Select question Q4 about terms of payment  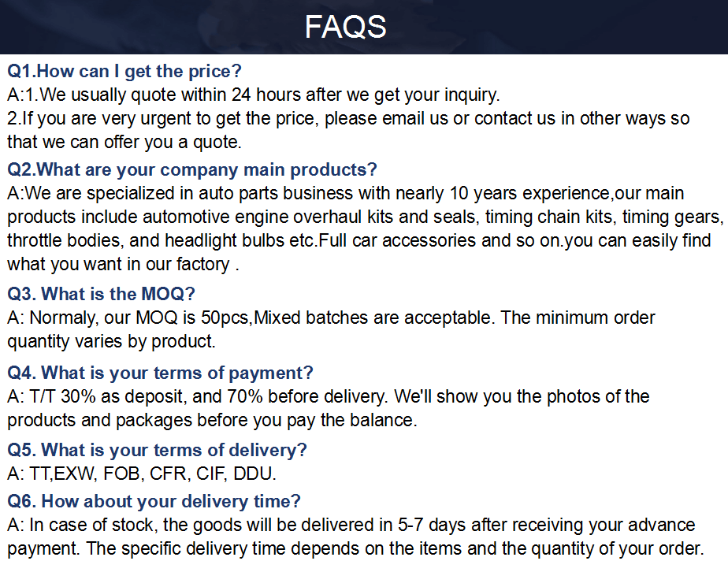pos(160,372)
